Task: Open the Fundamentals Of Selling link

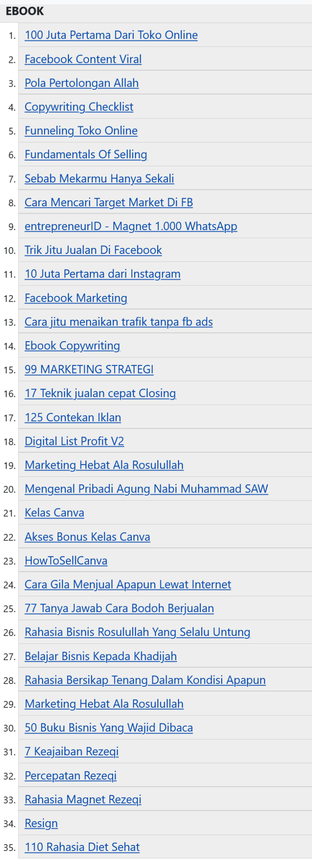Action: coord(86,154)
